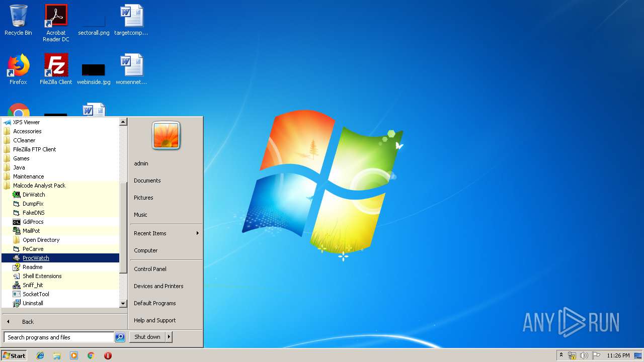Image resolution: width=644 pixels, height=362 pixels.
Task: Launch the highlighted ProcWatch entry
Action: click(x=60, y=258)
